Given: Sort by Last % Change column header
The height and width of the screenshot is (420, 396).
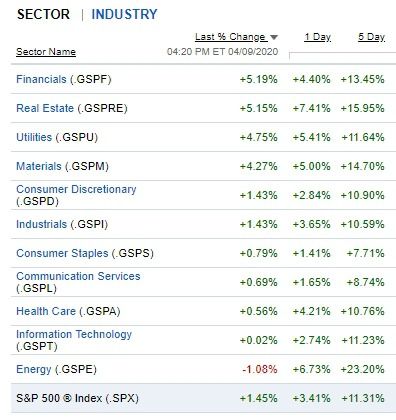Looking at the screenshot, I should click(x=231, y=37).
